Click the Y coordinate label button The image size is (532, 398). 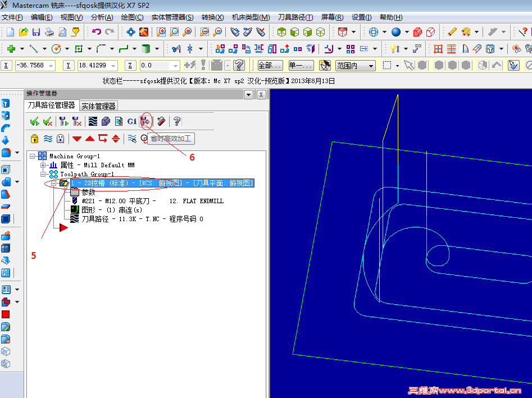pyautogui.click(x=68, y=66)
